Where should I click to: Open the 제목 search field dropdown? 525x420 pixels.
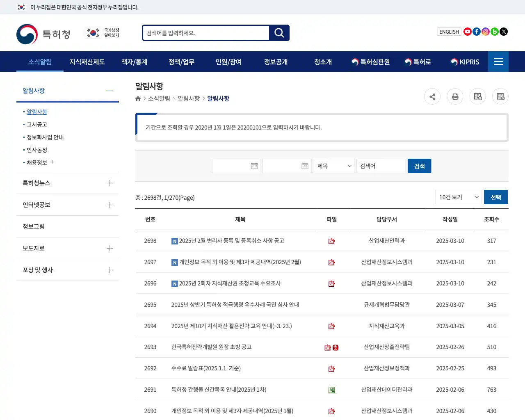334,166
